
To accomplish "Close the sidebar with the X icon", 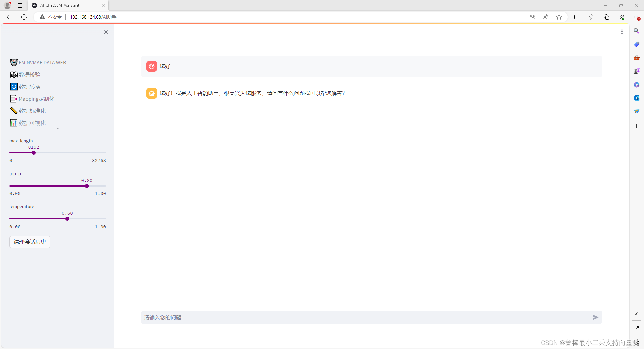I will click(x=106, y=32).
